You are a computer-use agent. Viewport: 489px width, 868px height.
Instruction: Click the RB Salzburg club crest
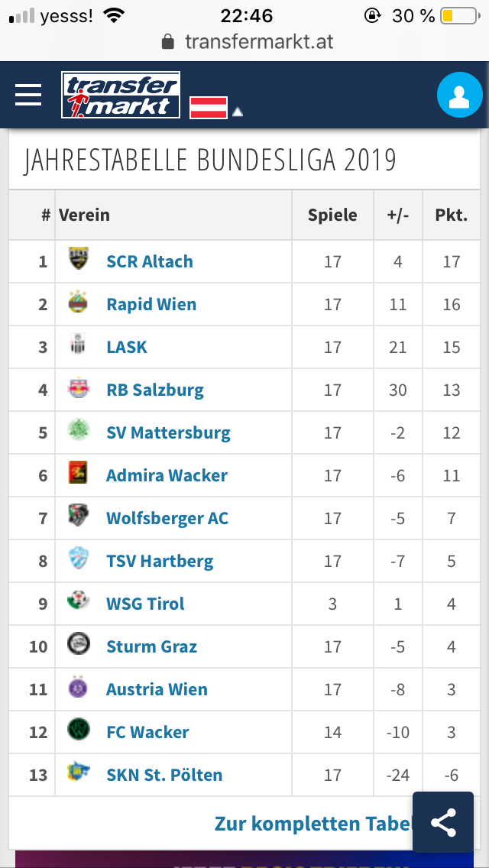[x=78, y=388]
